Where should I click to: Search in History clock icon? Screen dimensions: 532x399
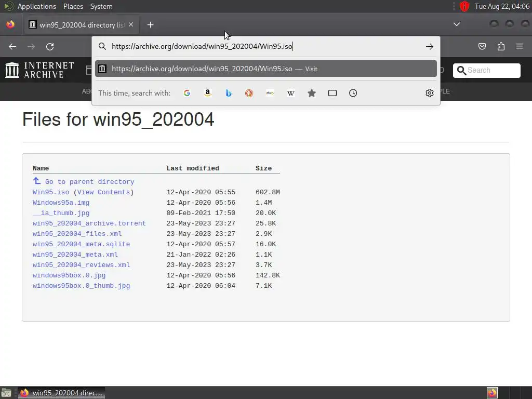coord(353,93)
